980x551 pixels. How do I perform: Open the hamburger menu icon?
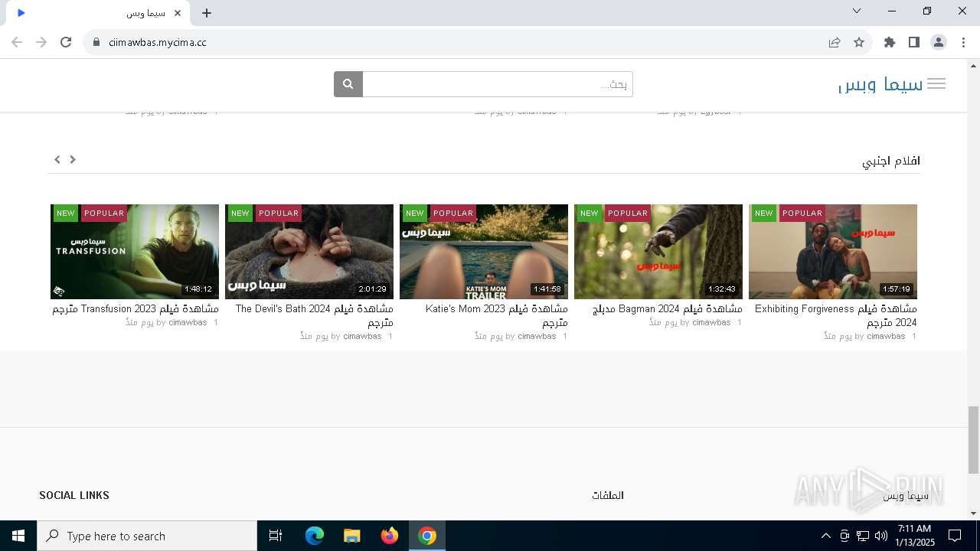[x=936, y=84]
